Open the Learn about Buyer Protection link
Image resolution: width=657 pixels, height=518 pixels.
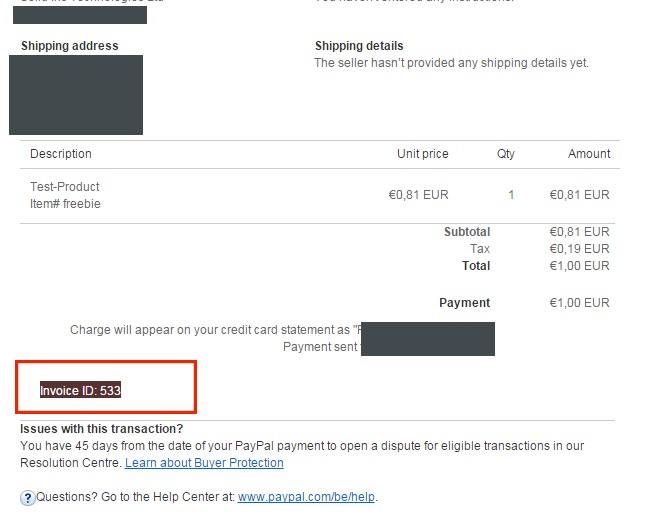204,463
